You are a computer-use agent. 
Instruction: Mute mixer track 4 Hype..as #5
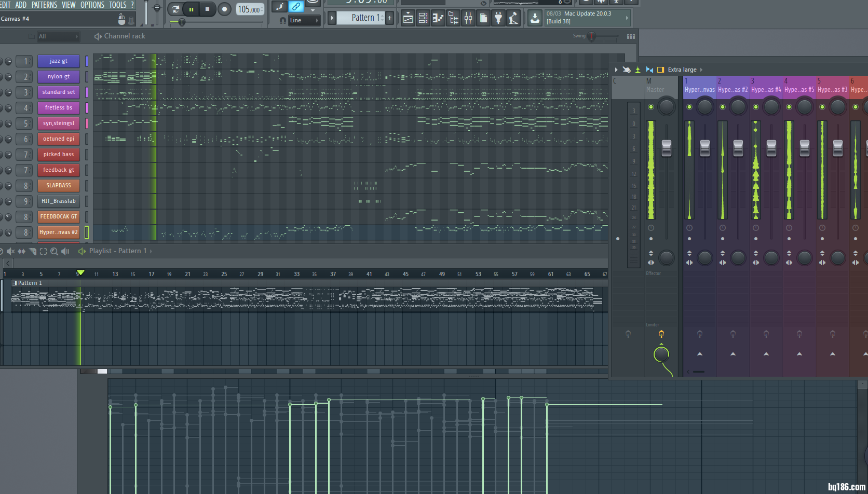(789, 107)
